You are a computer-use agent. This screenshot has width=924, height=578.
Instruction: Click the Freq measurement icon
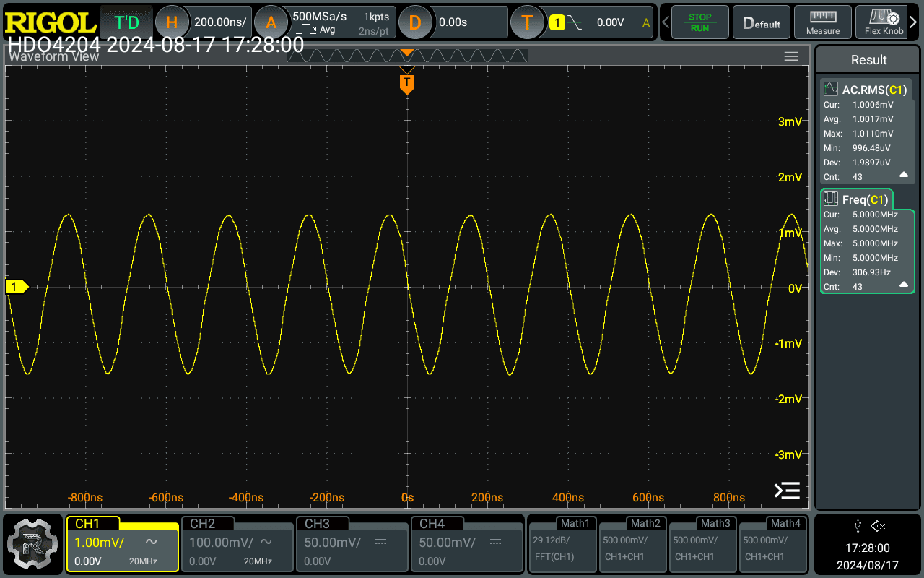tap(831, 199)
